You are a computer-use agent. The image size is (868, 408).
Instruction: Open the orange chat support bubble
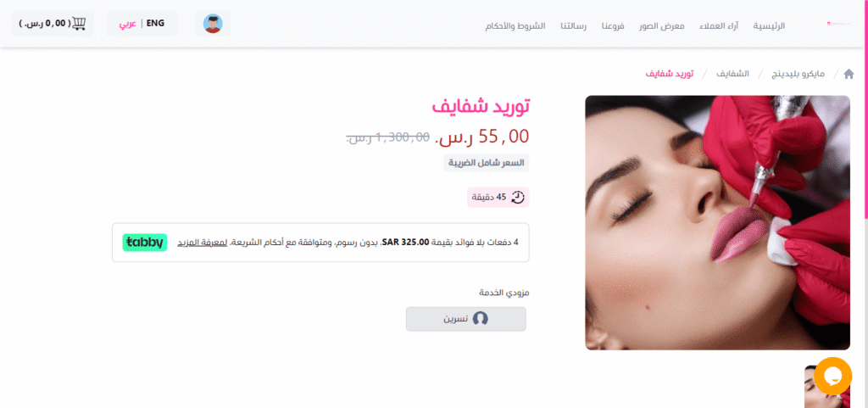pyautogui.click(x=832, y=376)
